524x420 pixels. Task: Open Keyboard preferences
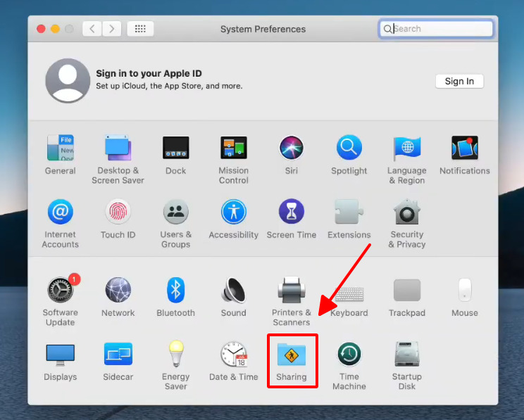(x=349, y=294)
